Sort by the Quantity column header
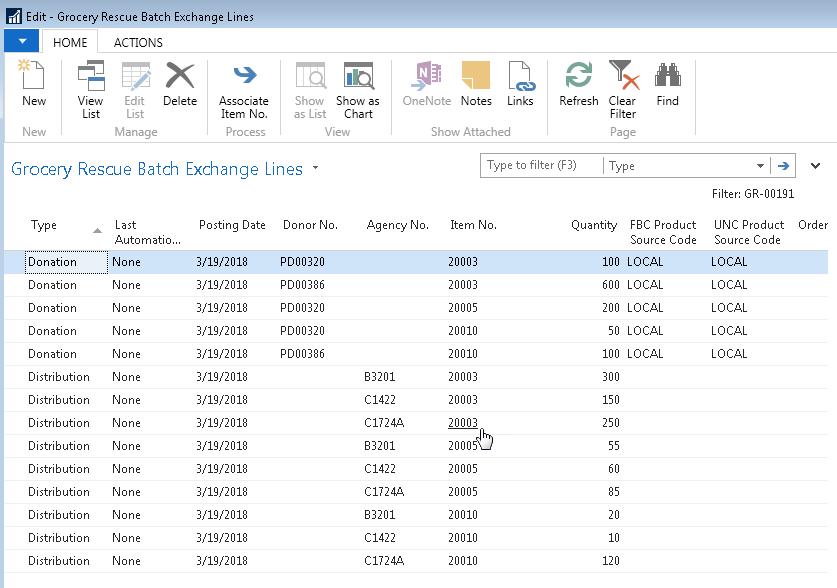 [x=593, y=225]
